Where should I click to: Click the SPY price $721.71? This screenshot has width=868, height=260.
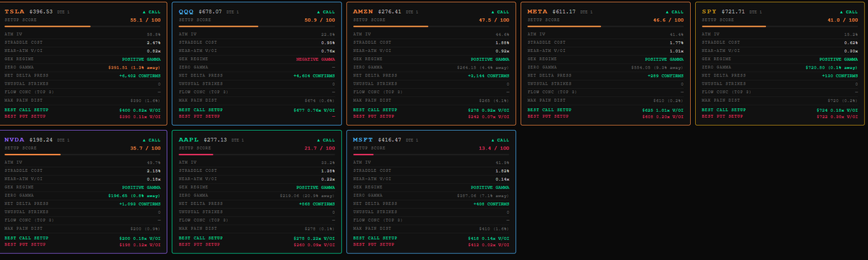[x=732, y=12]
